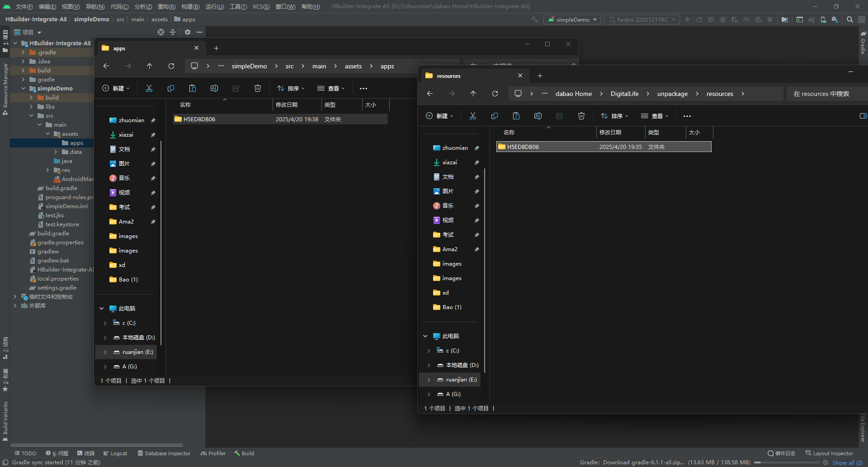Open the 构建(B) menu
The image size is (868, 467).
[190, 6]
